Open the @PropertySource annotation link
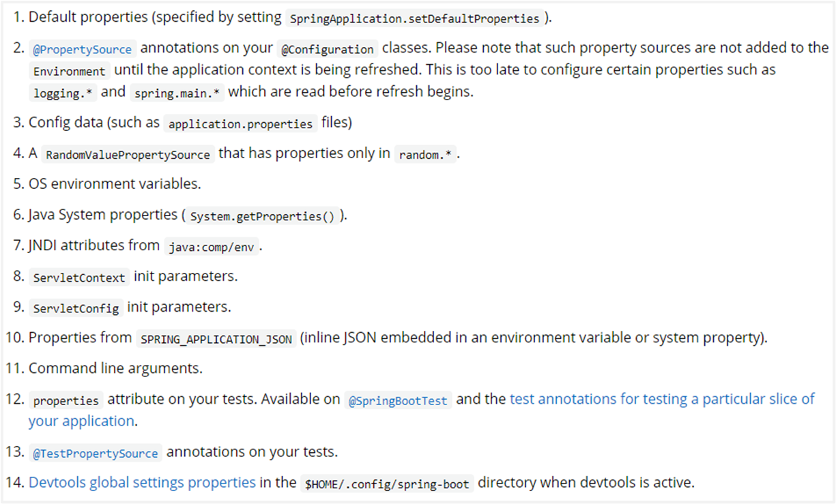This screenshot has height=504, width=836. 82,50
